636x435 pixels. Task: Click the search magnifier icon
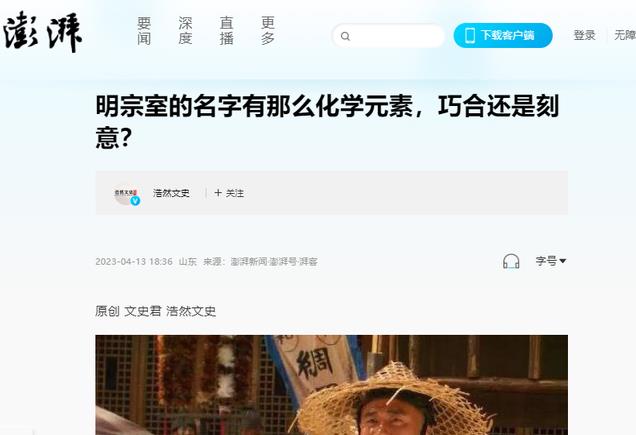coord(345,36)
